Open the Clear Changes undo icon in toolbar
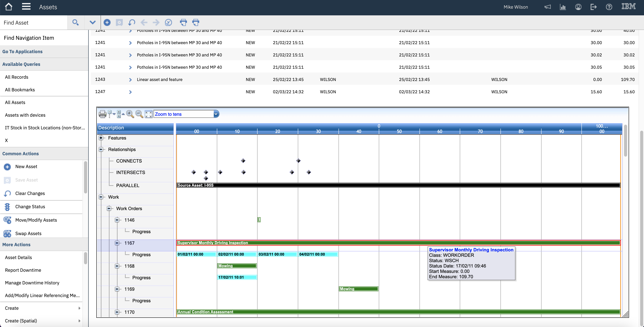Viewport: 644px width, 327px height. [x=131, y=22]
